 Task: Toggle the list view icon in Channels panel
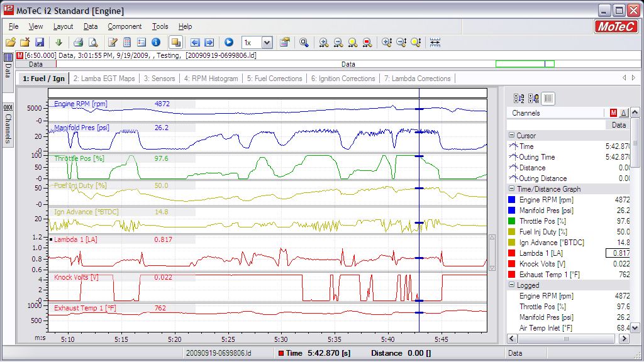pos(548,99)
